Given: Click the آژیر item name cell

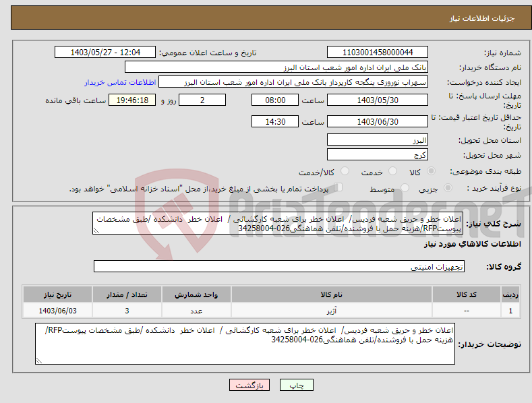Looking at the screenshot, I should [x=331, y=311].
